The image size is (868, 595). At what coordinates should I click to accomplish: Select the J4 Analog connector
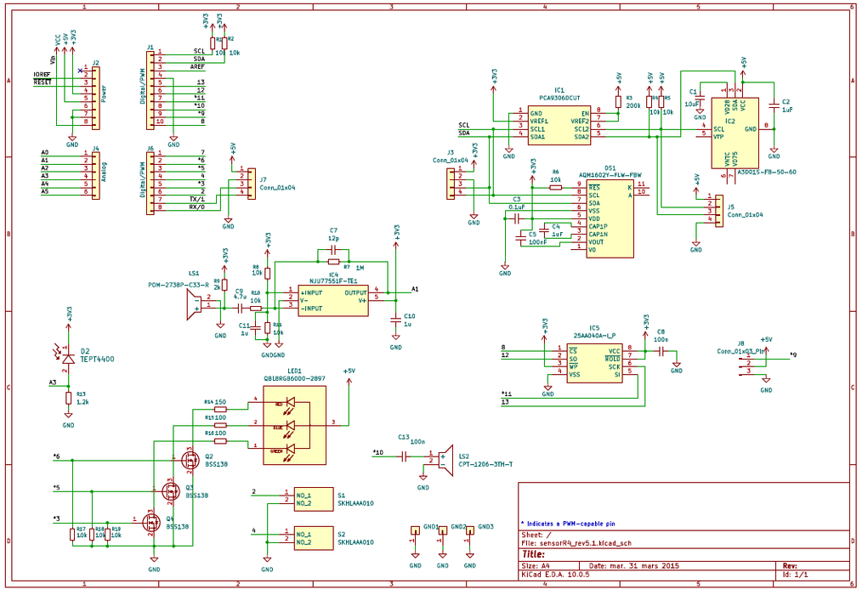pyautogui.click(x=96, y=175)
